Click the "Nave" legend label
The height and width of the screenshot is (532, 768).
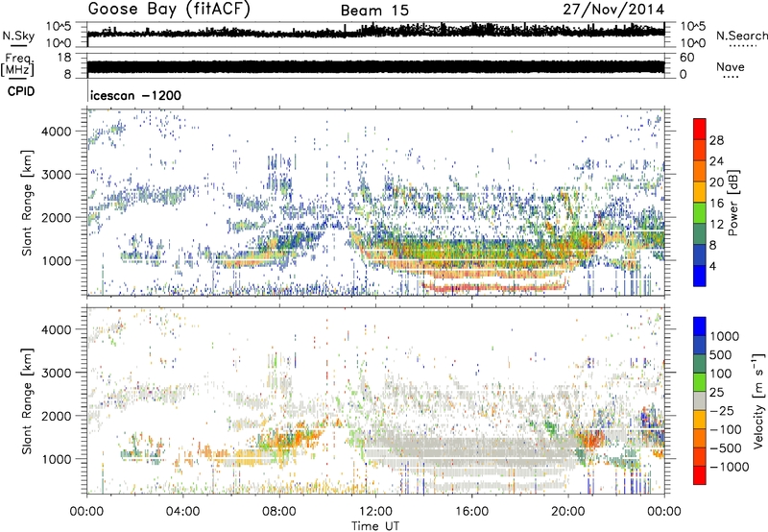731,66
